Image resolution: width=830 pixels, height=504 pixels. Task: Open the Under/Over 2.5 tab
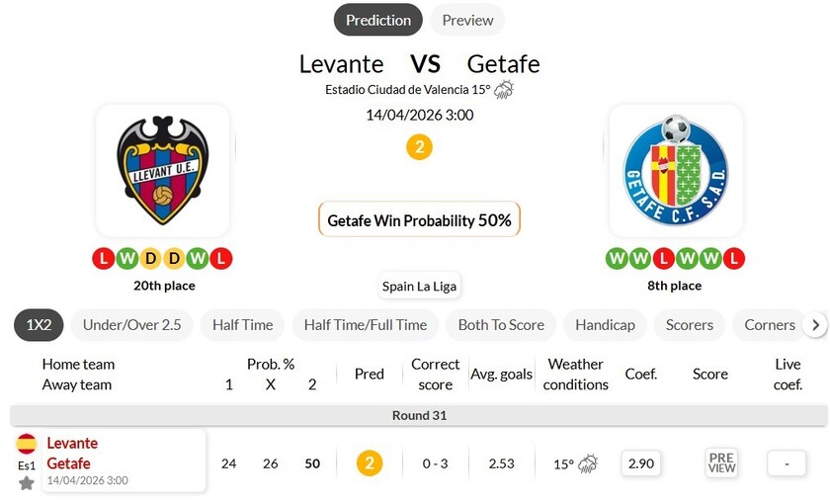tap(131, 324)
